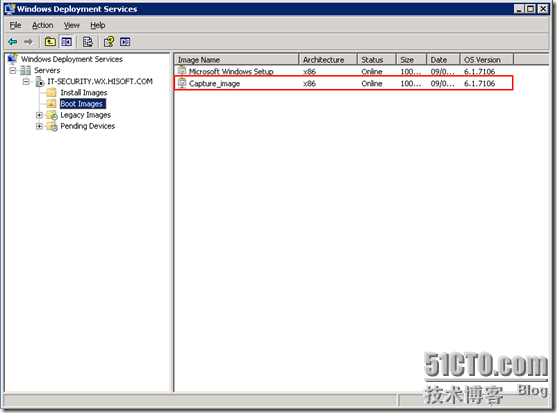Click the Back arrow toolbar button
This screenshot has width=557, height=413.
coord(13,42)
